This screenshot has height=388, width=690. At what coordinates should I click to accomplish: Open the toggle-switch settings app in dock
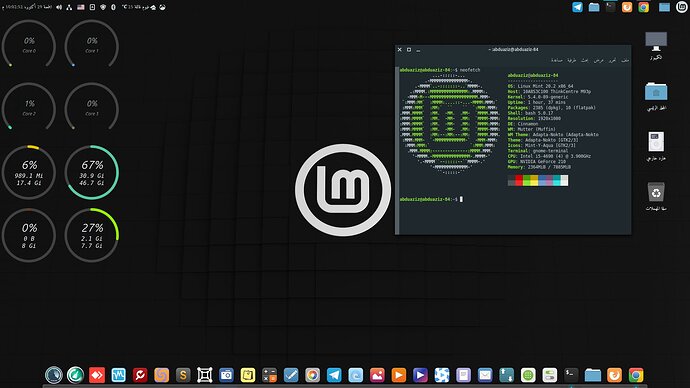[x=550, y=375]
